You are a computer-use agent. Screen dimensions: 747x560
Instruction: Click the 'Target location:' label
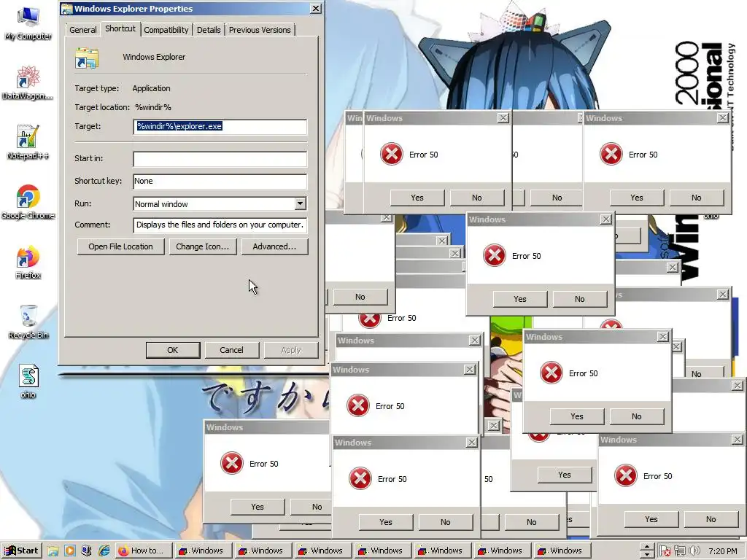coord(102,108)
